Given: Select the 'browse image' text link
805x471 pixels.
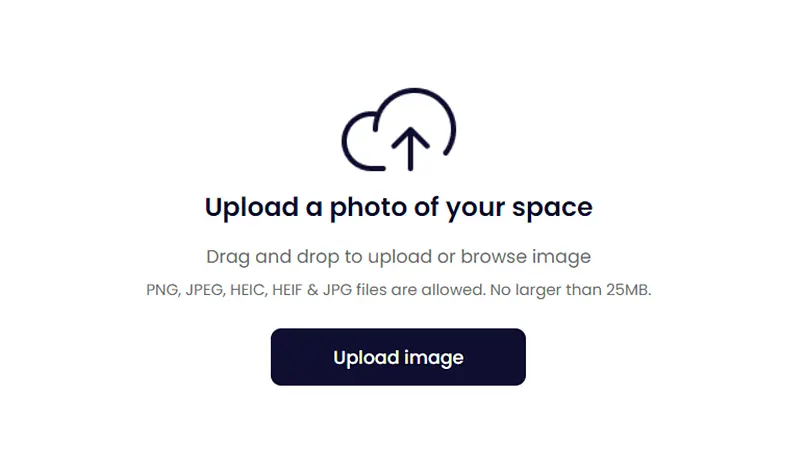Looking at the screenshot, I should click(526, 256).
